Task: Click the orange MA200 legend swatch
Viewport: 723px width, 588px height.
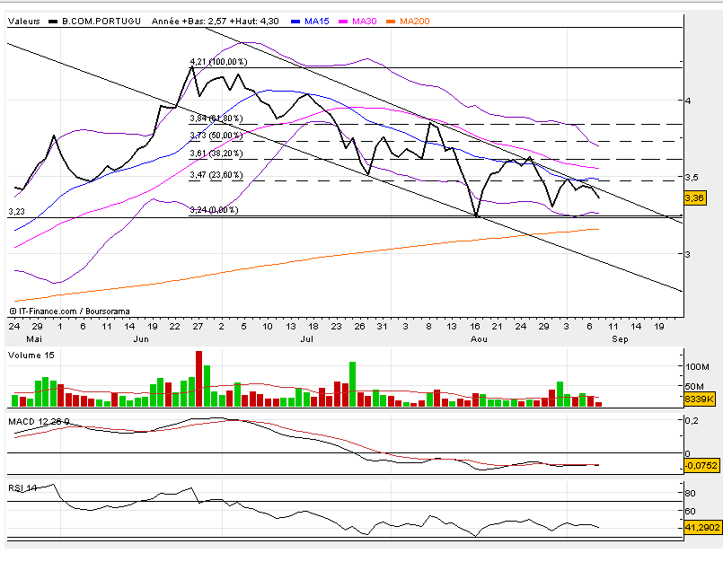Action: [391, 22]
